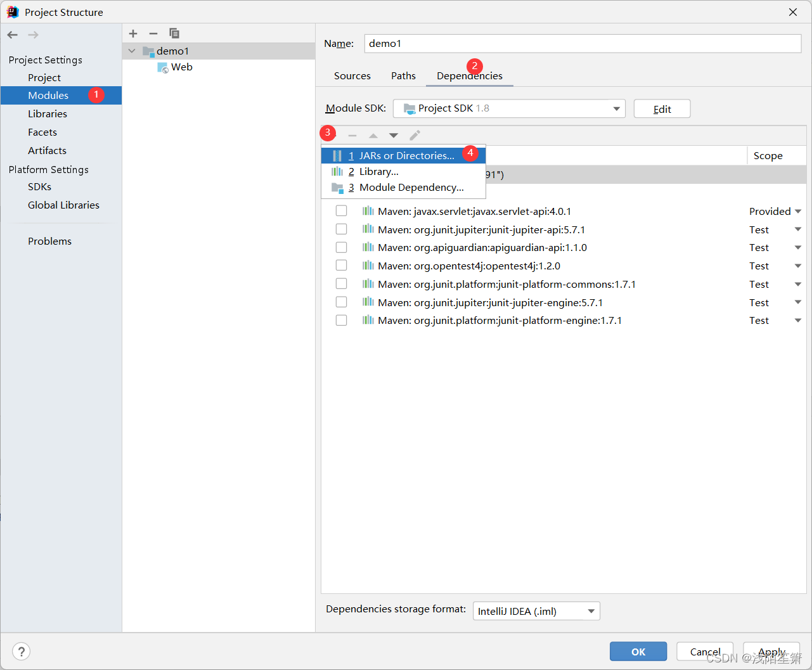The image size is (812, 670).
Task: Click the Apply button
Action: click(x=771, y=651)
